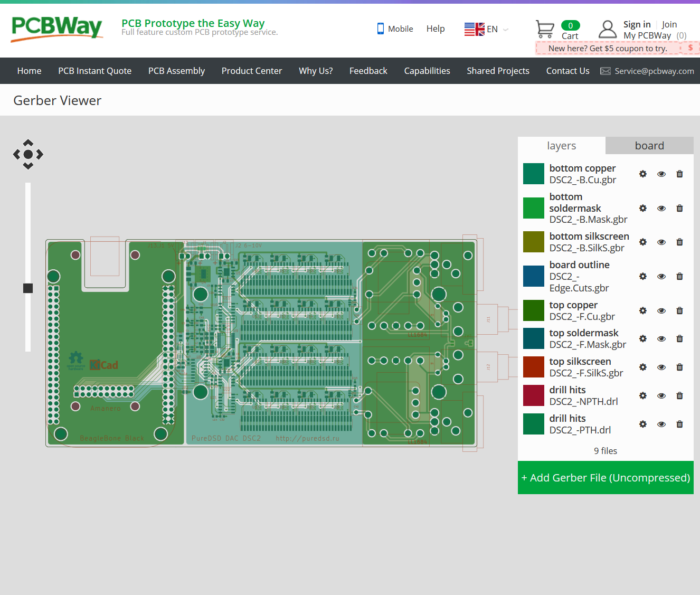The image size is (700, 595).
Task: Open settings gear for bottom silkscreen layer
Action: click(642, 242)
